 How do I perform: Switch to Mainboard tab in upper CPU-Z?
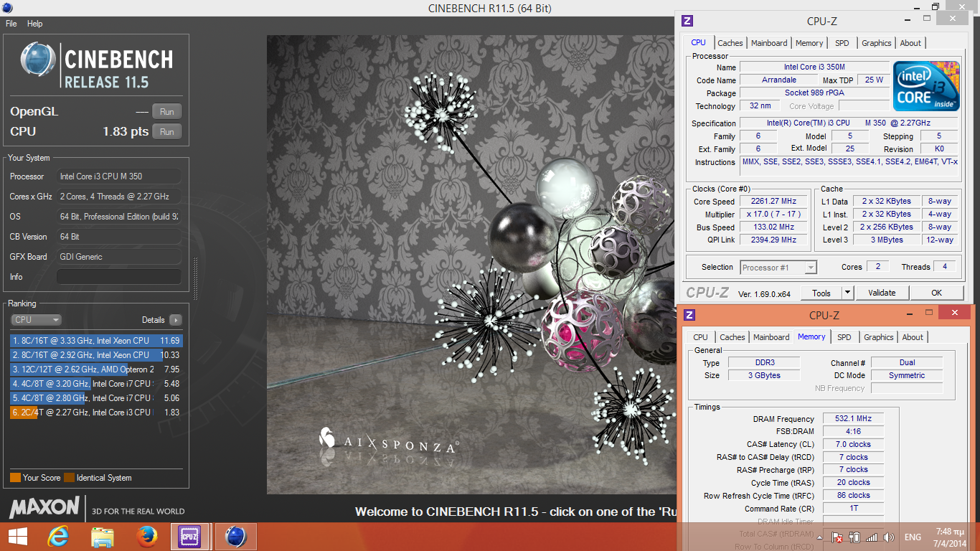[769, 43]
